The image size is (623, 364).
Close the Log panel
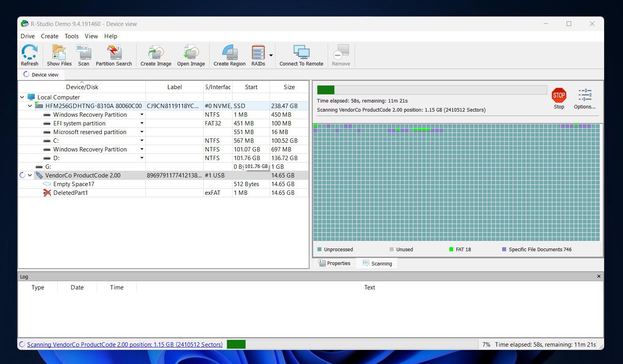pos(599,276)
